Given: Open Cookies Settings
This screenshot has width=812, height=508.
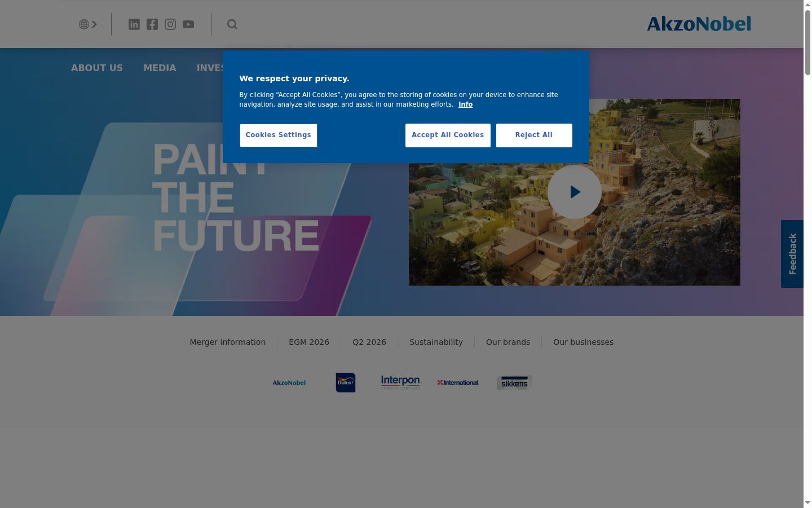Looking at the screenshot, I should click(279, 135).
